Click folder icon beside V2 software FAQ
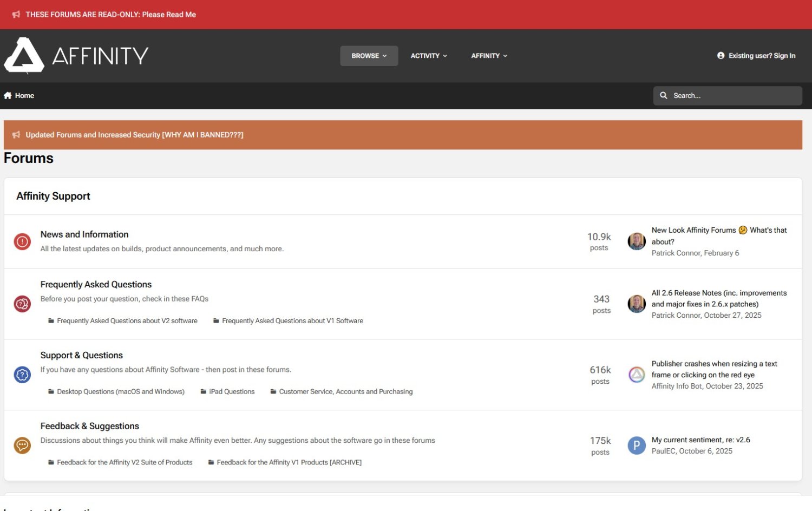The image size is (812, 511). tap(51, 321)
